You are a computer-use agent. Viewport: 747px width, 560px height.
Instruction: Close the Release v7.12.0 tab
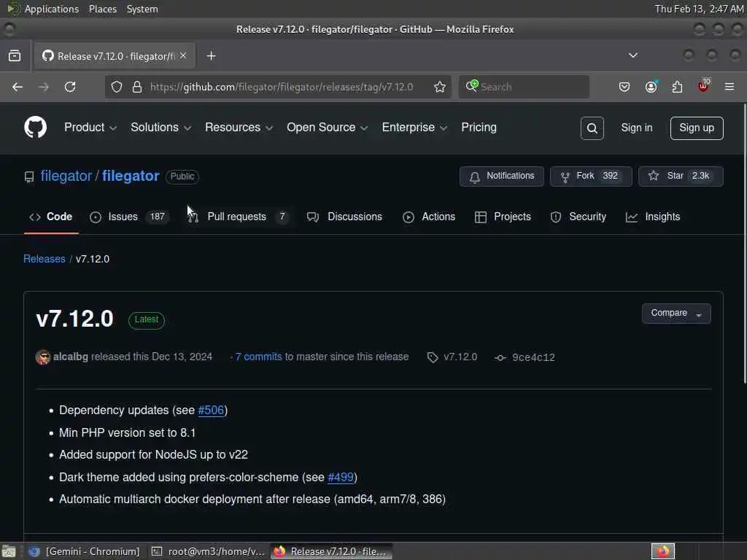[x=183, y=55]
